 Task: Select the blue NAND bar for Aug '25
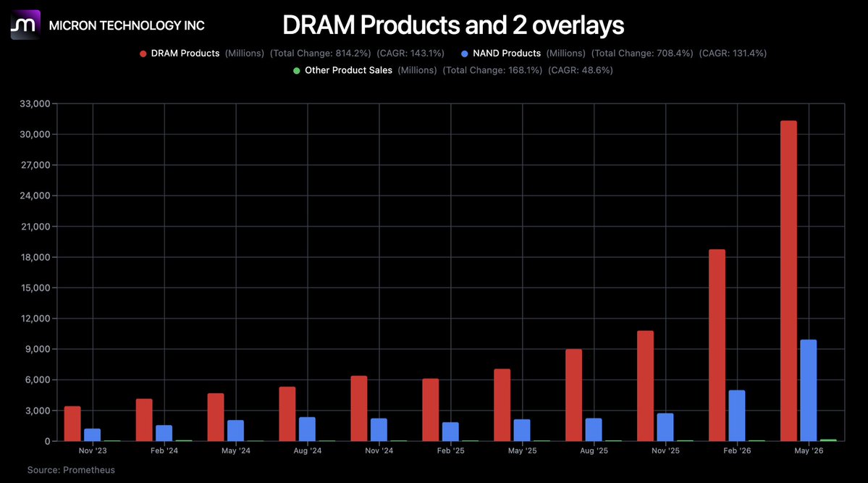click(x=594, y=430)
